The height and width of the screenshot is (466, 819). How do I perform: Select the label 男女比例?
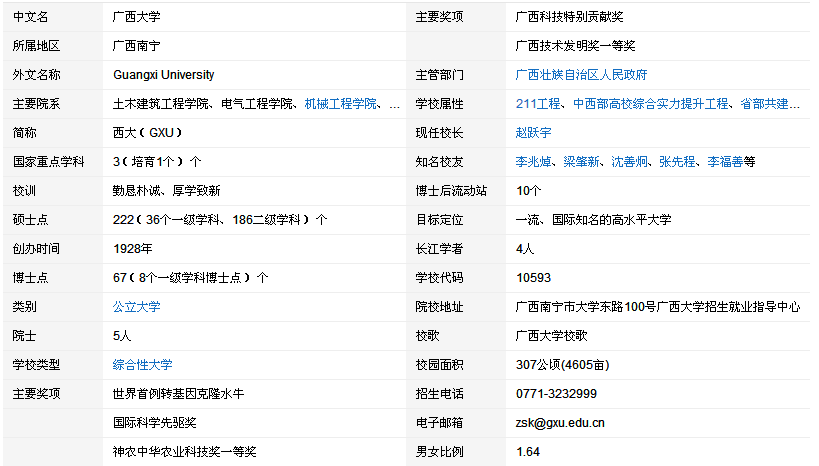tap(439, 452)
